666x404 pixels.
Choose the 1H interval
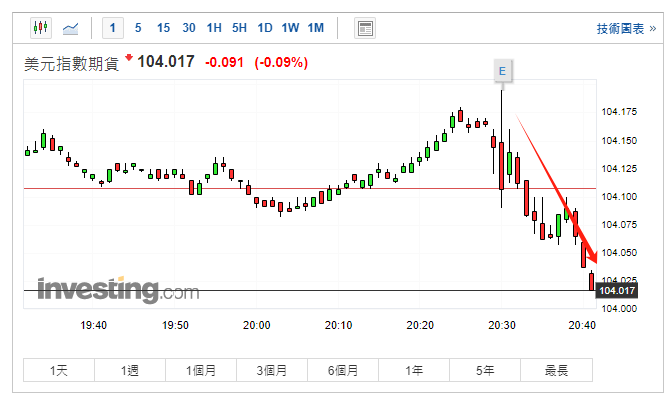[214, 28]
